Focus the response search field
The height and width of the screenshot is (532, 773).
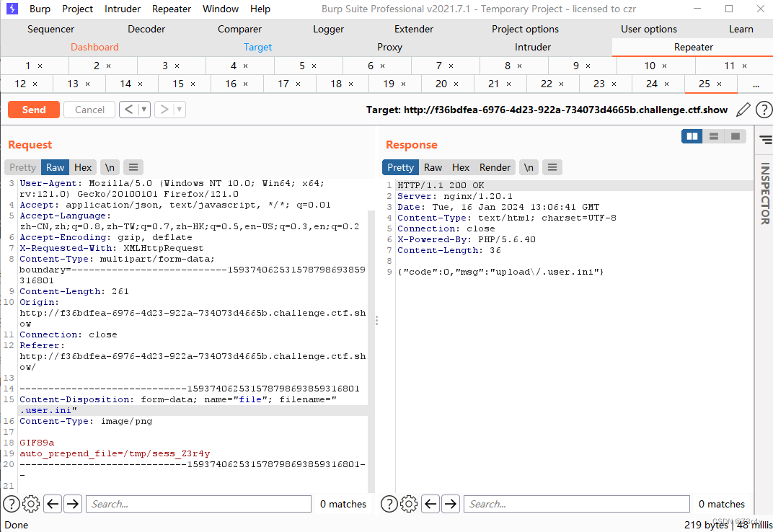pyautogui.click(x=576, y=504)
